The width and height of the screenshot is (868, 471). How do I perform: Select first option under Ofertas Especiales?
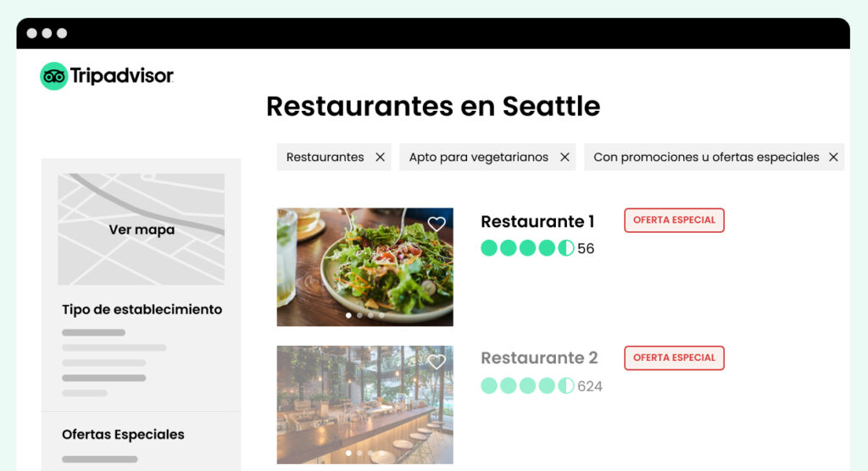[x=100, y=459]
